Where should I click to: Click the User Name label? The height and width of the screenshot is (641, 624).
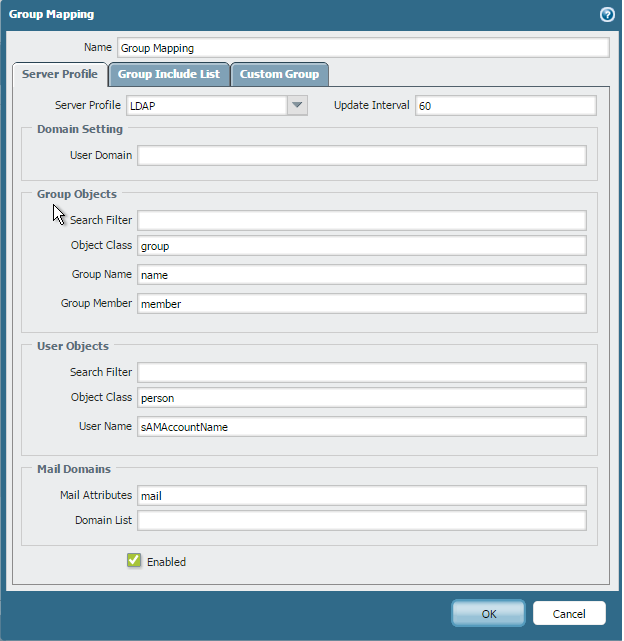(x=105, y=426)
